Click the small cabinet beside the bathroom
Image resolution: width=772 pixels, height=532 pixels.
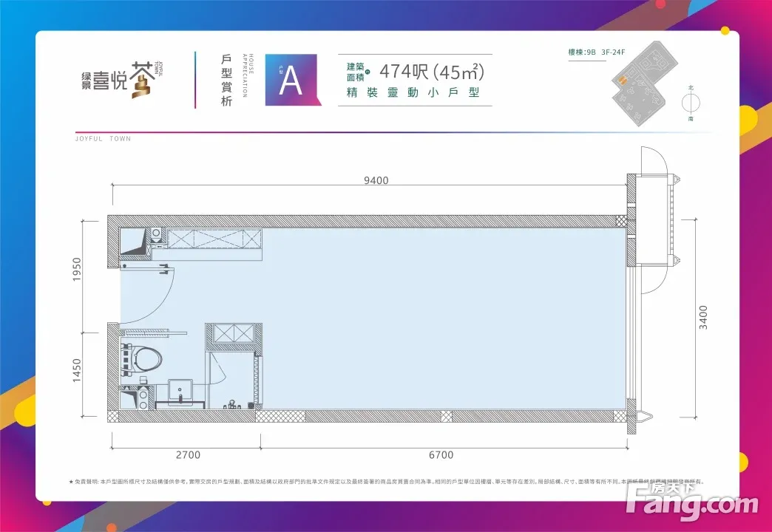point(233,335)
